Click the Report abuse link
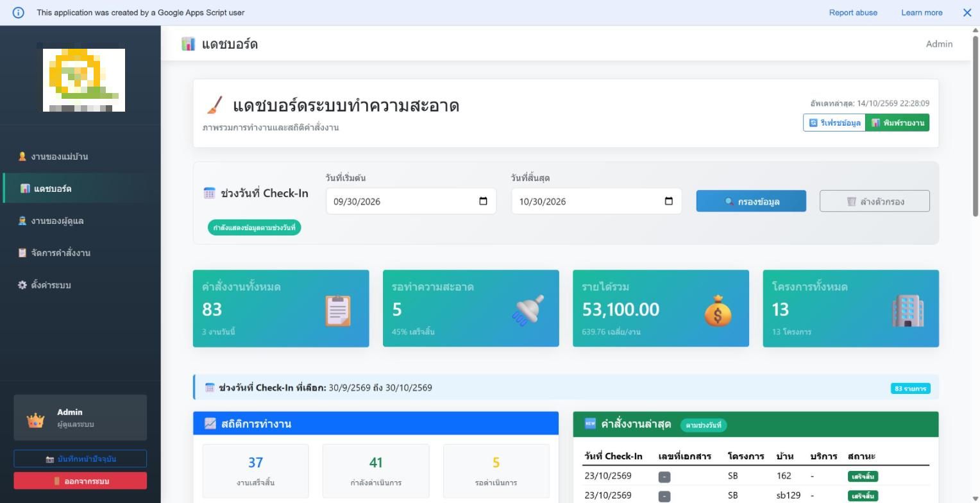The image size is (980, 503). pos(853,13)
